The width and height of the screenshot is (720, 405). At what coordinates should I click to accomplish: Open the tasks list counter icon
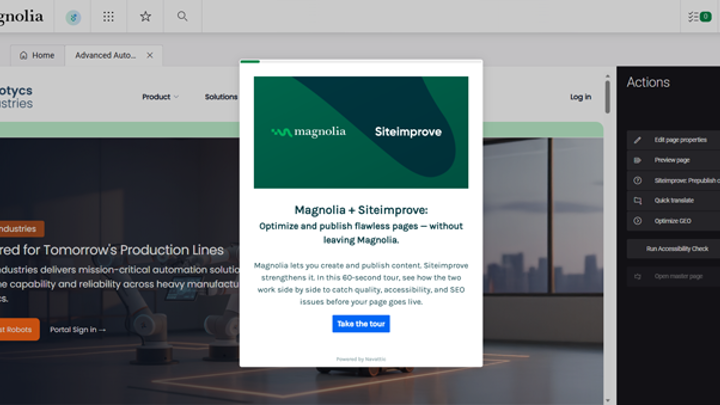(x=699, y=17)
